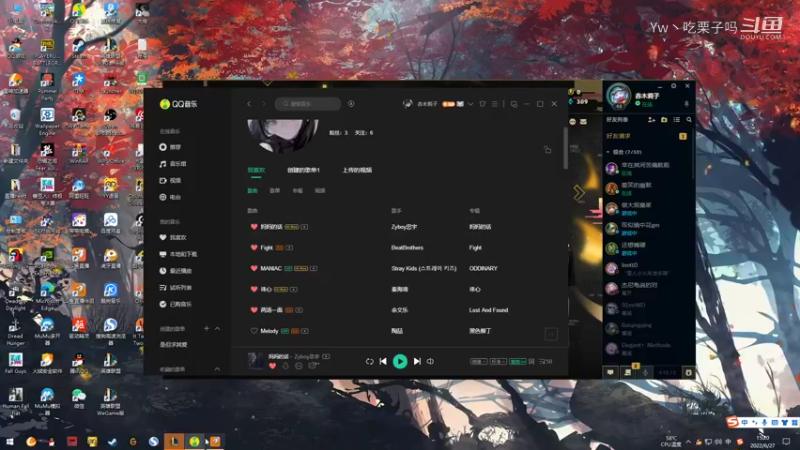Expand account dropdown arrow beside username
The height and width of the screenshot is (450, 800).
tap(470, 104)
